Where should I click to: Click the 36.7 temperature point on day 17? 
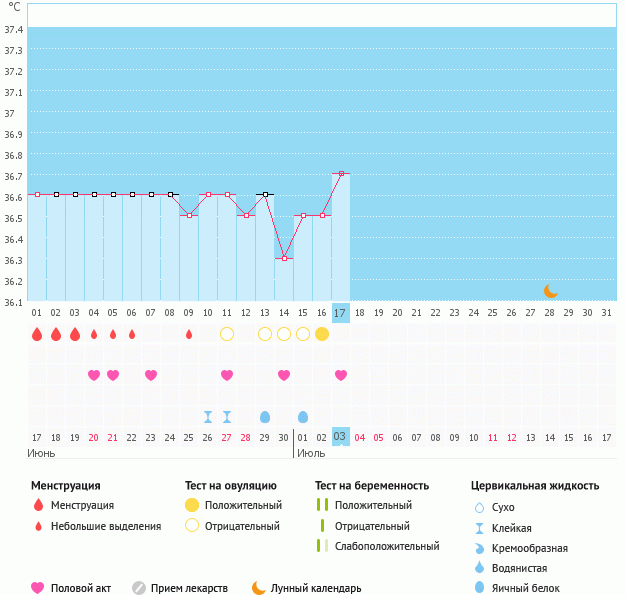341,174
